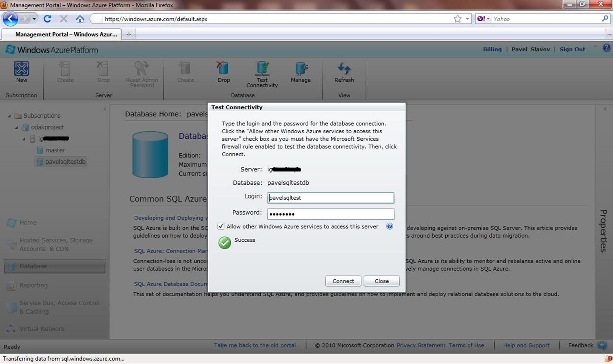
Task: Click the bookmark star icon
Action: (457, 19)
